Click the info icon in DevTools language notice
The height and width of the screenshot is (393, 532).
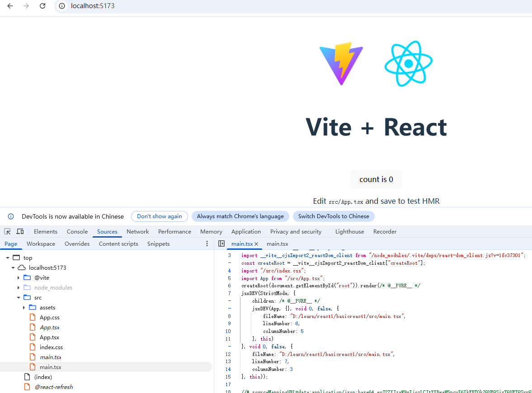click(x=11, y=216)
